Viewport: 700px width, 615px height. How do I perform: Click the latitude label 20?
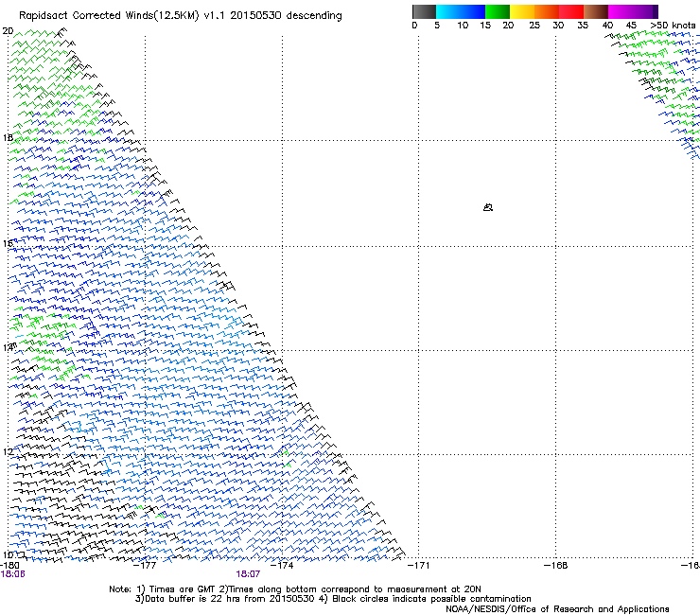8,31
